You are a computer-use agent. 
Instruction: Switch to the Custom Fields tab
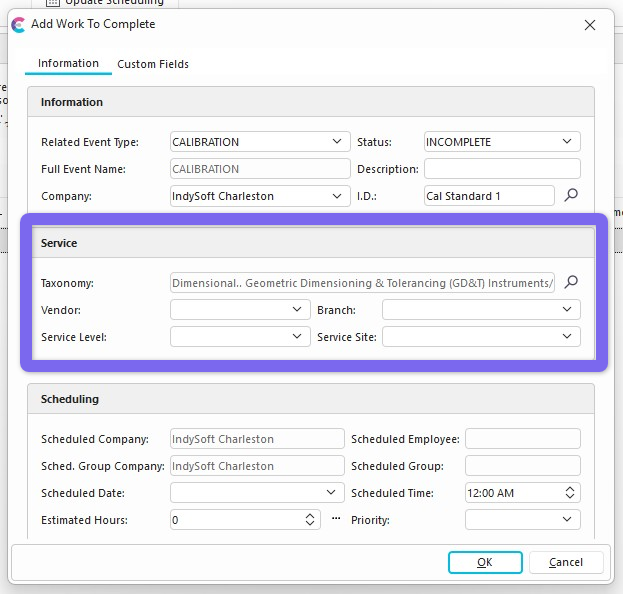pyautogui.click(x=153, y=64)
